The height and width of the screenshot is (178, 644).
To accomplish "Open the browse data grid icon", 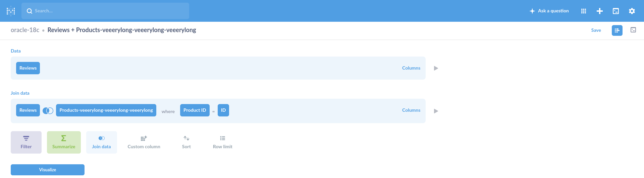I will pos(584,11).
